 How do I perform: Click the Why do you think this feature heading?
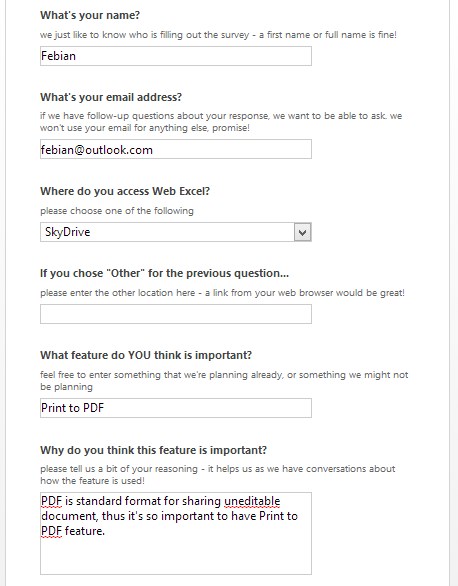click(x=154, y=450)
